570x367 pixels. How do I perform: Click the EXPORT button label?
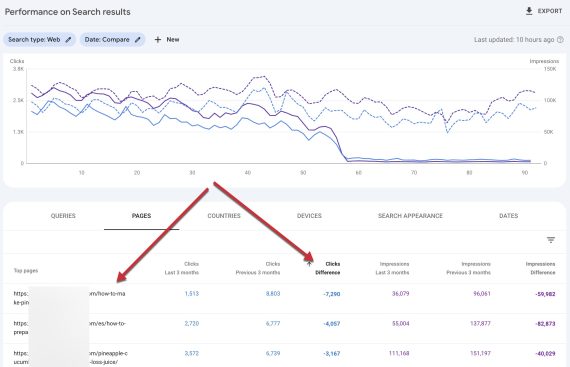coord(550,11)
